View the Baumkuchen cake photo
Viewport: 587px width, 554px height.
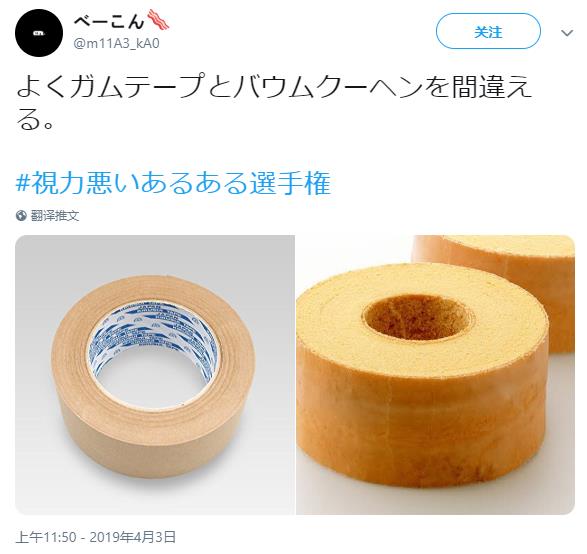tap(435, 375)
